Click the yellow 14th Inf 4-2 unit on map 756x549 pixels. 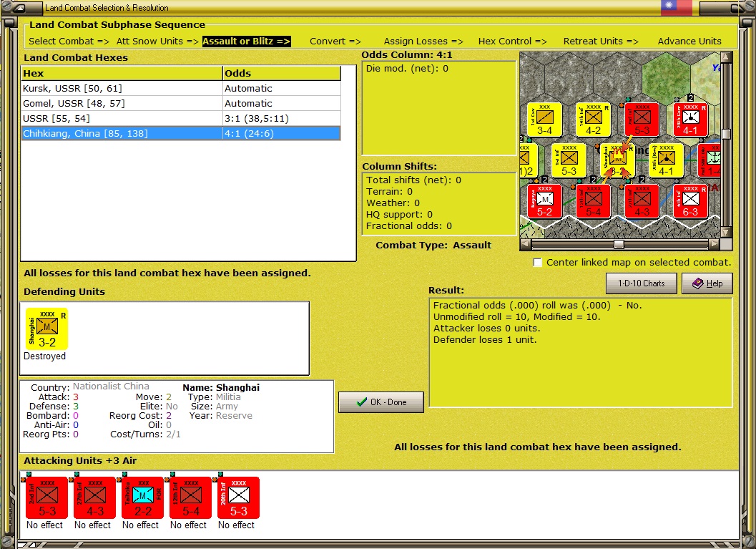tap(593, 119)
